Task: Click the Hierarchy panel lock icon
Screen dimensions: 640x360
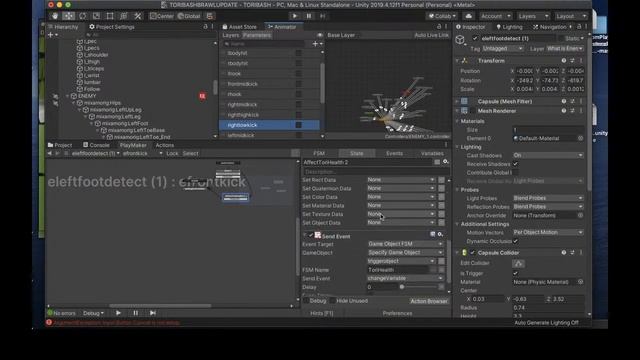Action: 205,27
